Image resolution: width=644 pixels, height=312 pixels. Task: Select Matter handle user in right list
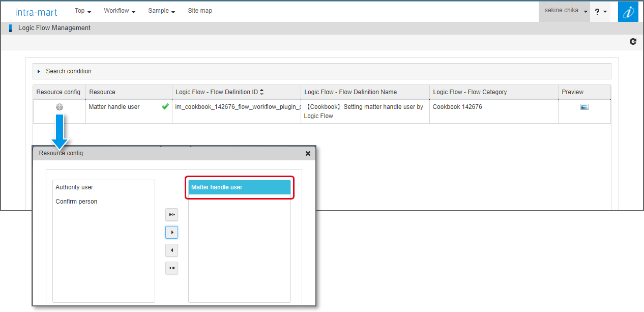coord(239,187)
